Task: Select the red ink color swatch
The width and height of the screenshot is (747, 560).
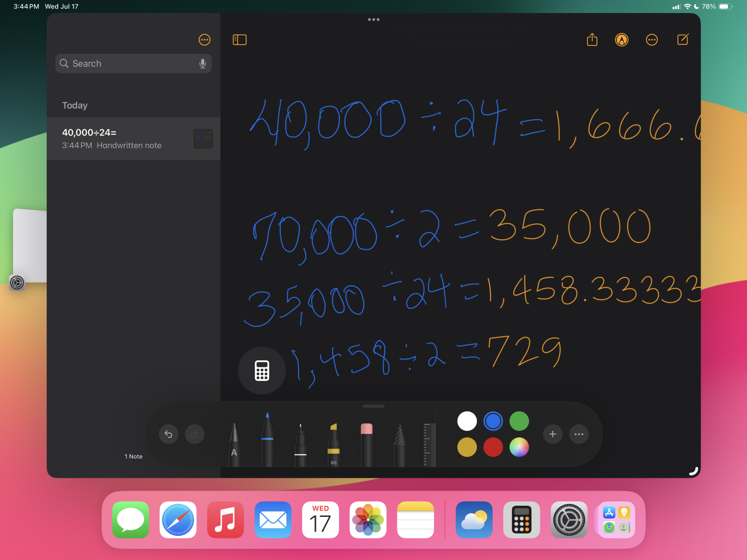Action: pyautogui.click(x=493, y=447)
